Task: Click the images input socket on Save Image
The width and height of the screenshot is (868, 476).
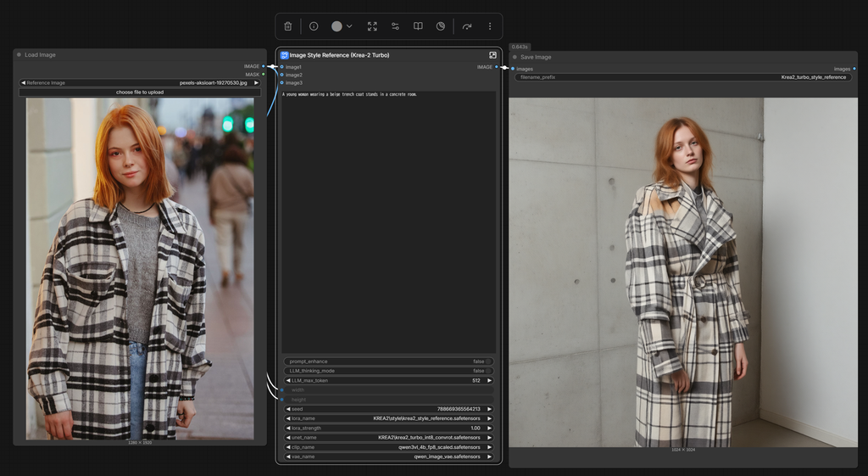Action: [513, 69]
